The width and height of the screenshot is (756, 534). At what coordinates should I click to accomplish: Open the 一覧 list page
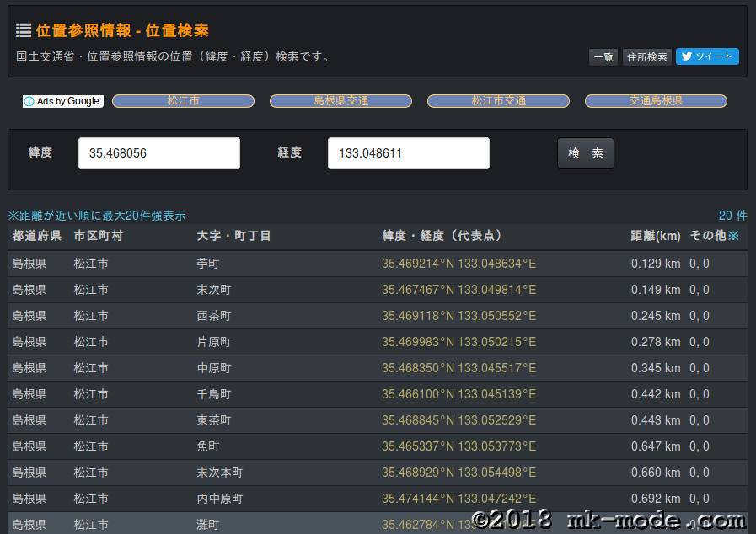tap(603, 57)
